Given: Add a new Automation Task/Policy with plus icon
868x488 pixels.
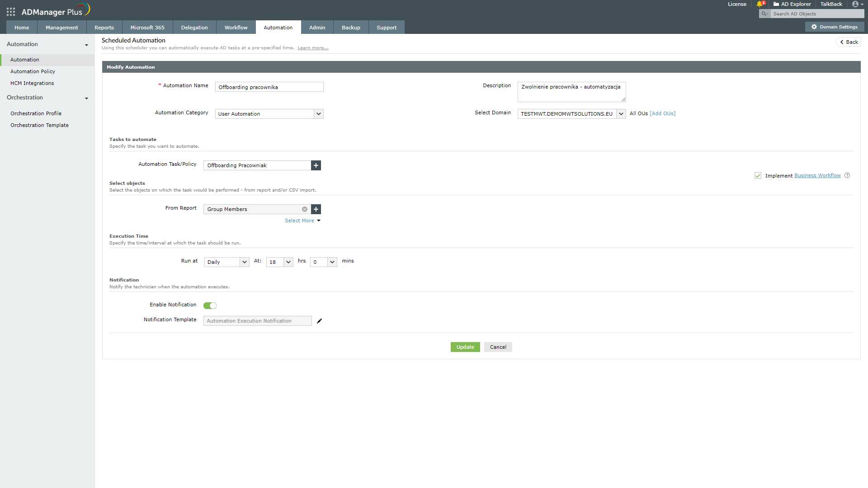Looking at the screenshot, I should click(316, 165).
